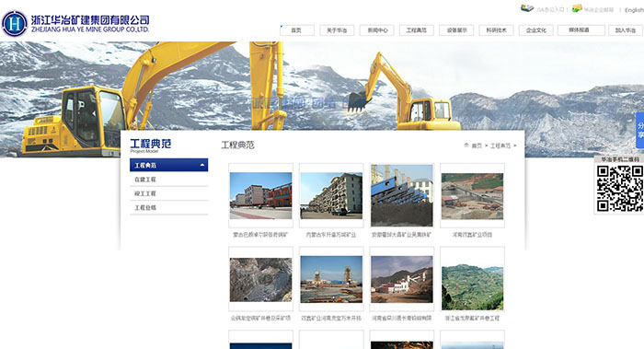
Task: Click caption under the twin shaft towers image
Action: [x=331, y=319]
